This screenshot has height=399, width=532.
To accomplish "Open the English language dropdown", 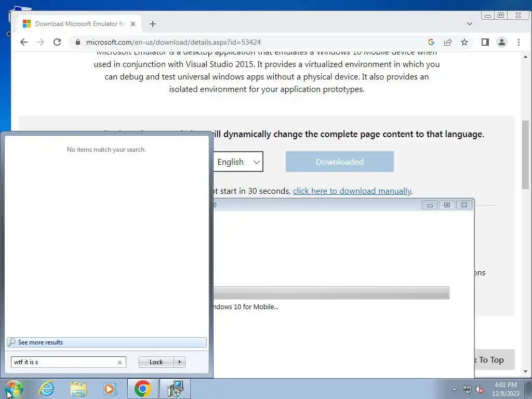I will click(x=238, y=162).
